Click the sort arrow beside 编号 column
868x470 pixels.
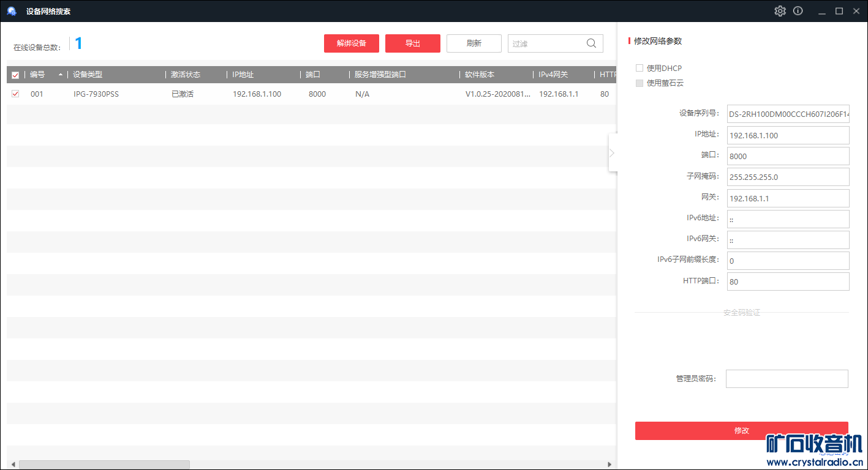[x=61, y=75]
